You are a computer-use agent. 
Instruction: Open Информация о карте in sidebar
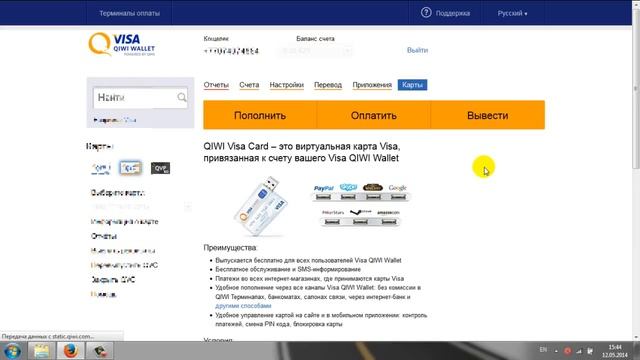point(124,222)
